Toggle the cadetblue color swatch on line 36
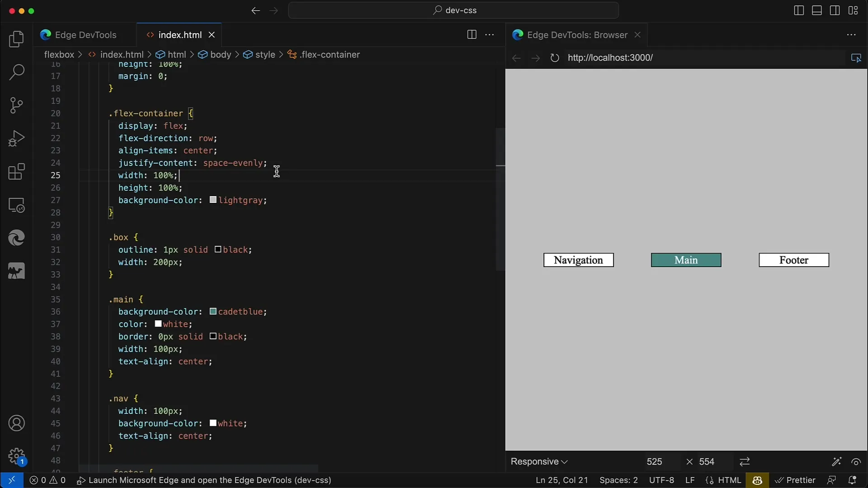868x488 pixels. click(212, 311)
